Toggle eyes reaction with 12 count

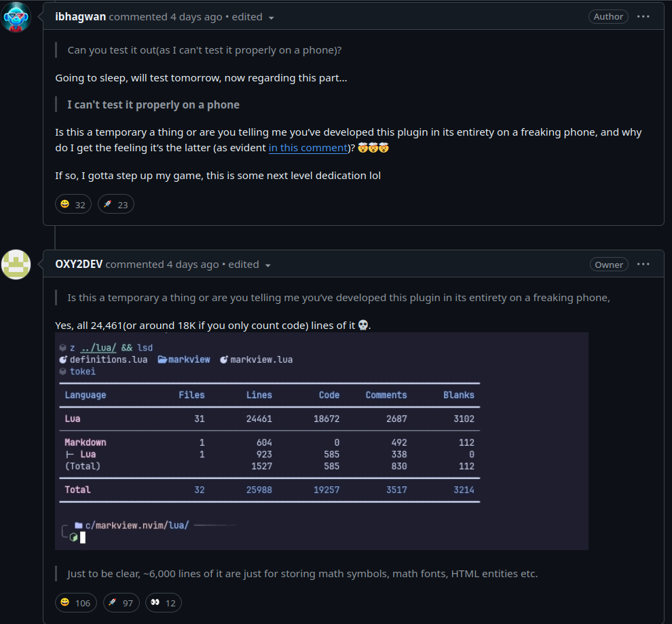(x=164, y=602)
